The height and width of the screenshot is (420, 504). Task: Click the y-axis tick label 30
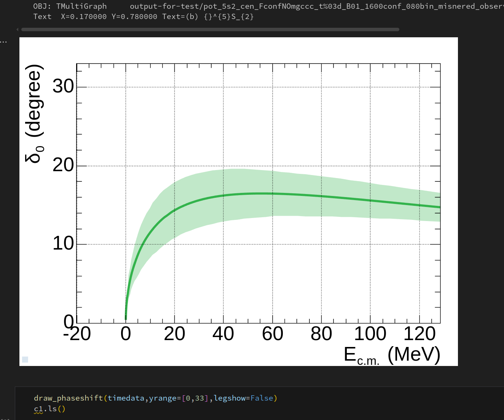(x=63, y=86)
